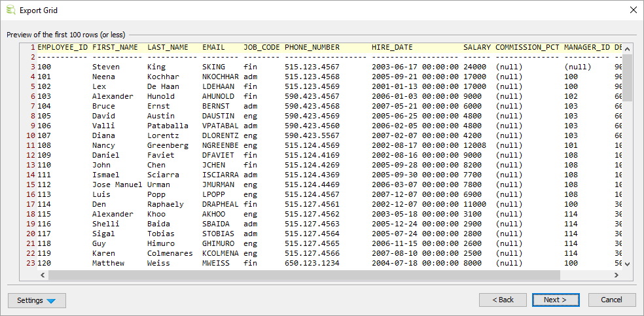Viewport: 644px width, 316px height.
Task: Click the horizontal scrollbar left arrow
Action: (42, 275)
